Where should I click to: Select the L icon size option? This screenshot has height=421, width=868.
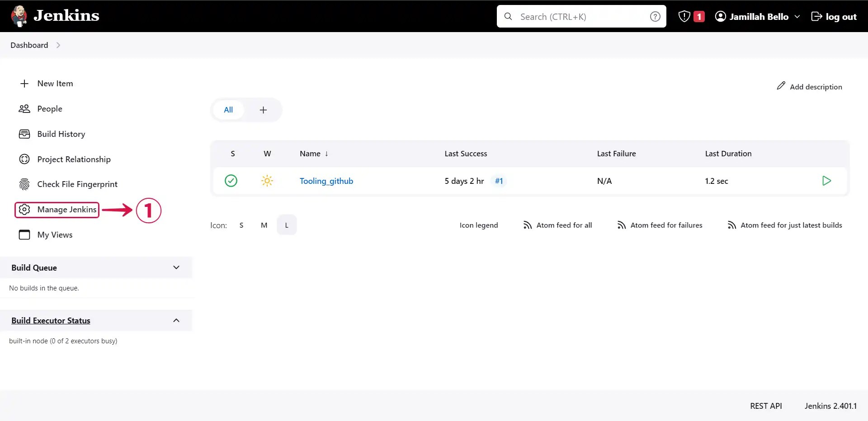(x=287, y=225)
